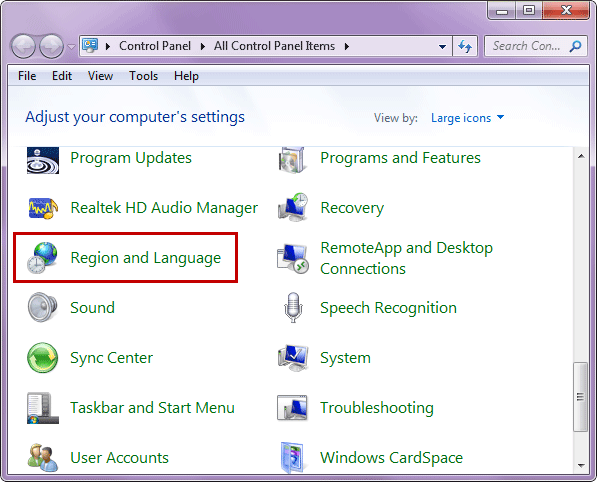Image resolution: width=597 pixels, height=482 pixels.
Task: Open the Programs and Features link
Action: click(400, 158)
